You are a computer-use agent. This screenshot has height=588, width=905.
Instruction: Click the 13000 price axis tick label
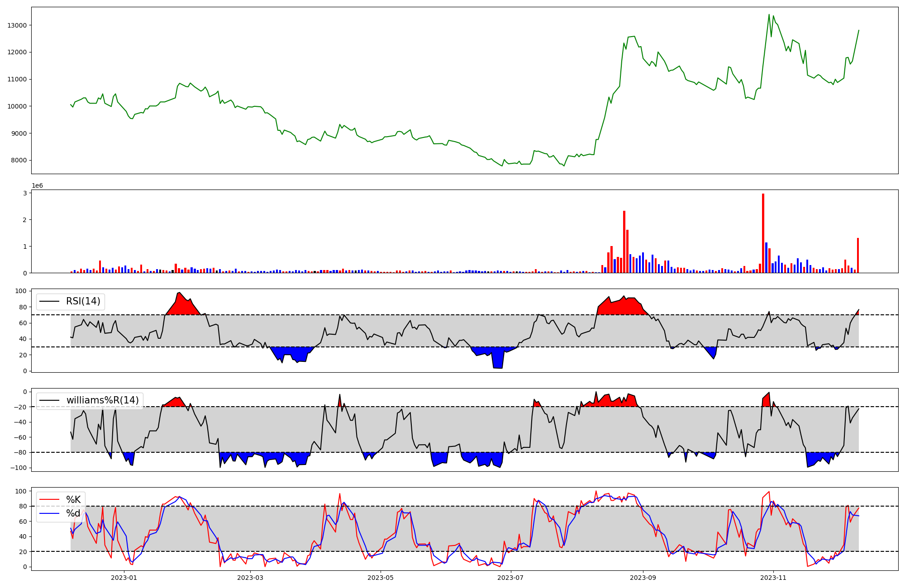click(17, 25)
